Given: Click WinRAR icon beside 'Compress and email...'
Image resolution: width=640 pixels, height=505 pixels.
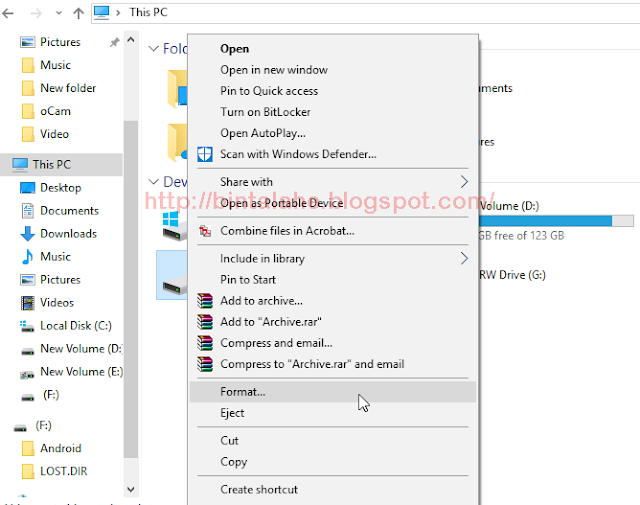Looking at the screenshot, I should [205, 343].
